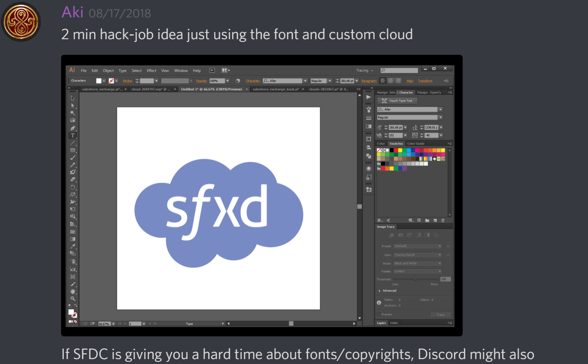Click the search field in application bar
Image resolution: width=588 pixels, height=364 pixels.
coord(399,70)
